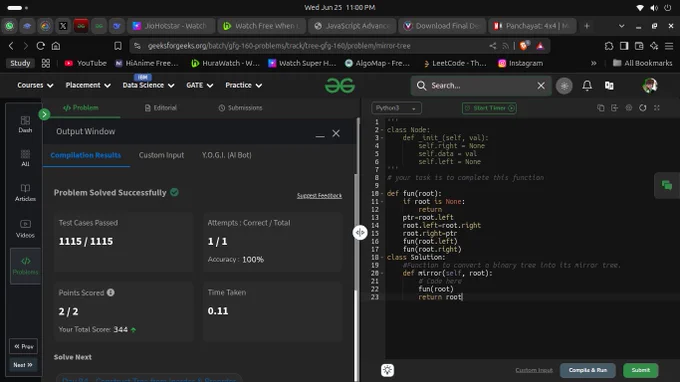Viewport: 680px width, 382px height.
Task: Open the JioHotstar browser tab
Action: [171, 26]
